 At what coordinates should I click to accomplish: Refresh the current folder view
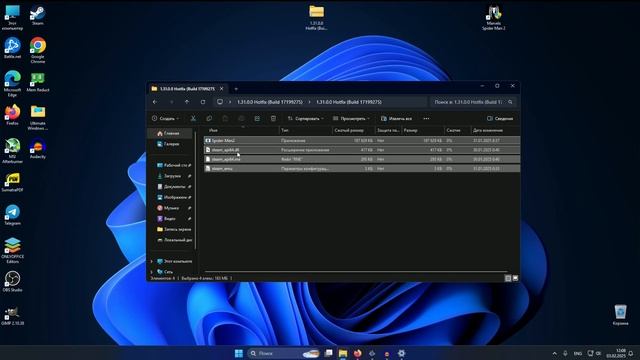(203, 102)
